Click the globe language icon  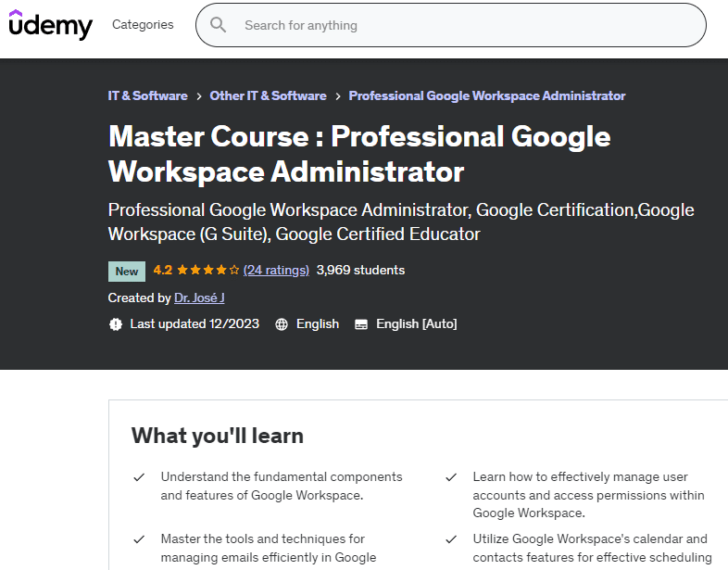282,324
